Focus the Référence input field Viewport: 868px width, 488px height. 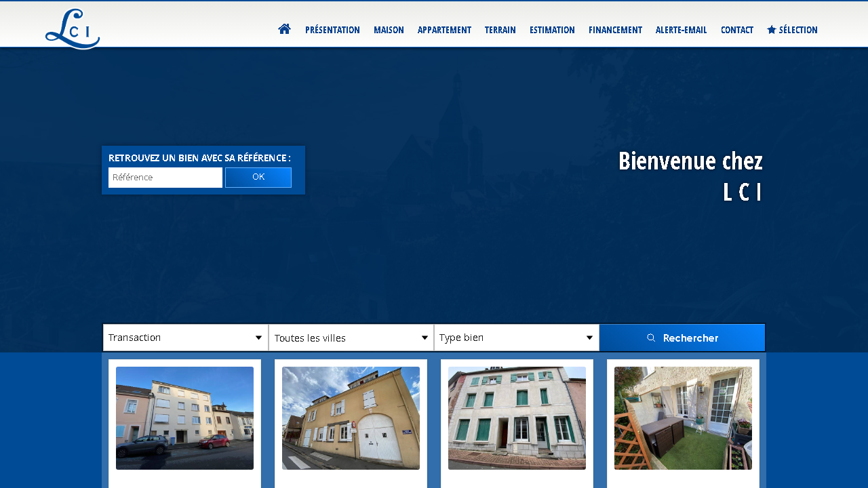tap(165, 178)
